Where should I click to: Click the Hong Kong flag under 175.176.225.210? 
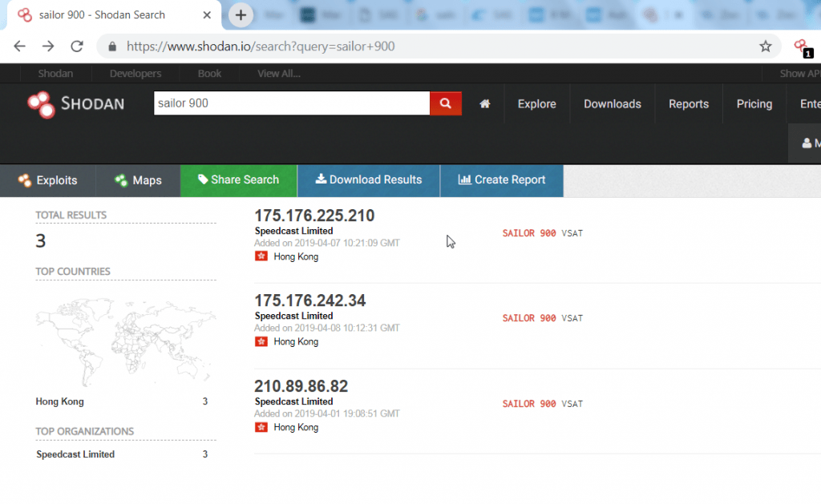tap(261, 256)
